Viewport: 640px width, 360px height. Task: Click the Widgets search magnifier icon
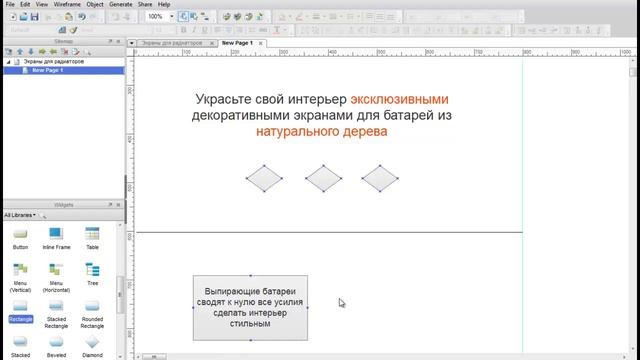click(43, 215)
